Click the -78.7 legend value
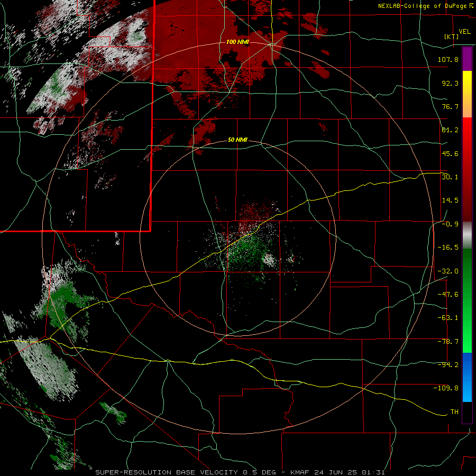This screenshot has width=476, height=476. (448, 342)
